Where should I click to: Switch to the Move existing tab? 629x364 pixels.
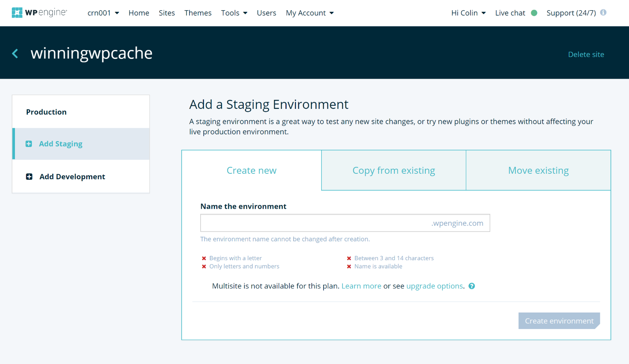tap(538, 171)
